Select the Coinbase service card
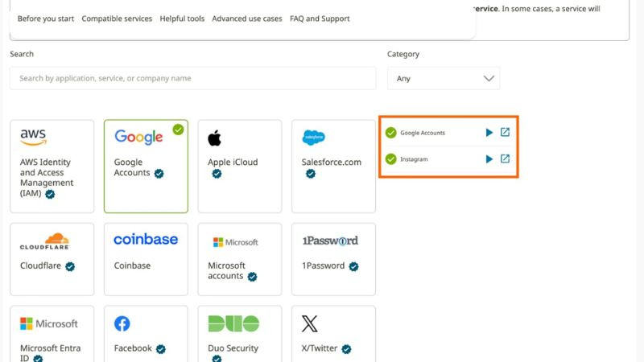 click(x=146, y=259)
